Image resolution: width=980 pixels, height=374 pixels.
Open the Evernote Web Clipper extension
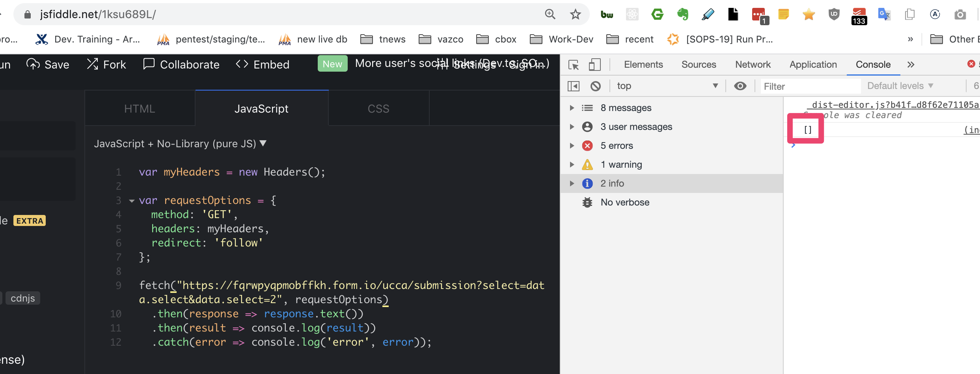point(682,14)
